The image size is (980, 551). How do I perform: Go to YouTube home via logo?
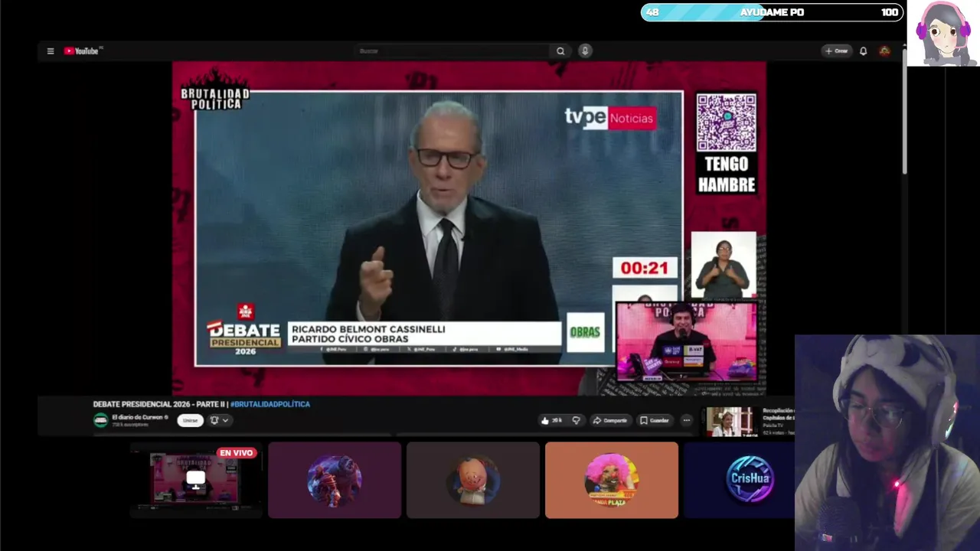click(81, 51)
